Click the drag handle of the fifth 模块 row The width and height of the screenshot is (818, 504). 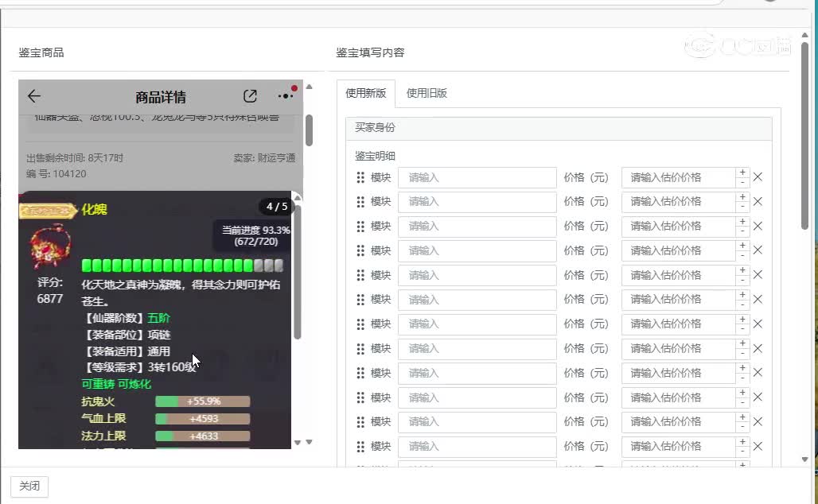(360, 275)
